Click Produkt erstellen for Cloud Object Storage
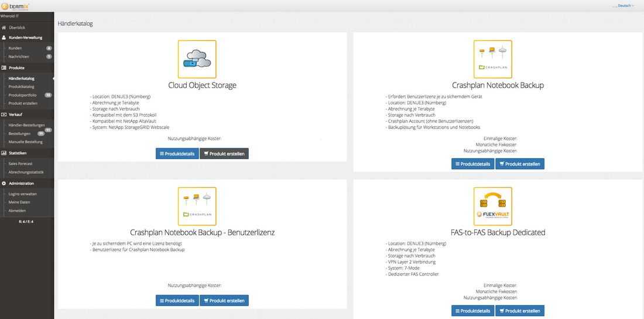This screenshot has width=644, height=319. (x=224, y=154)
